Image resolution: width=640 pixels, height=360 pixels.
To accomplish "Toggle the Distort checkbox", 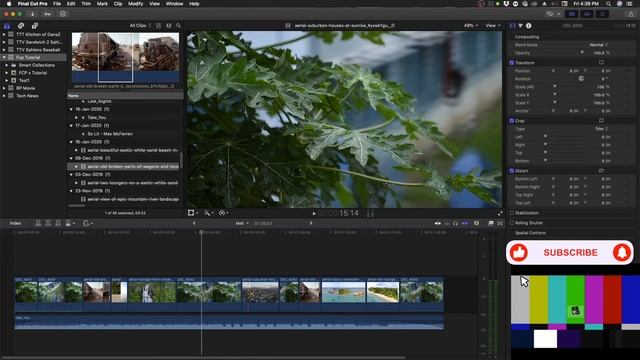I will coord(511,171).
